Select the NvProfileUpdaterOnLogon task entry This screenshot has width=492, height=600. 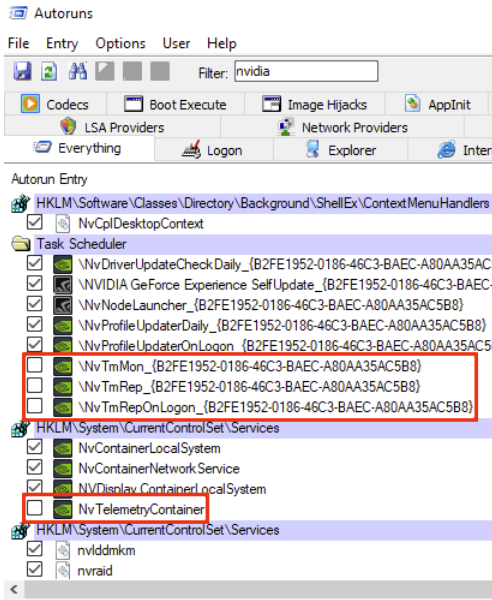pos(285,346)
